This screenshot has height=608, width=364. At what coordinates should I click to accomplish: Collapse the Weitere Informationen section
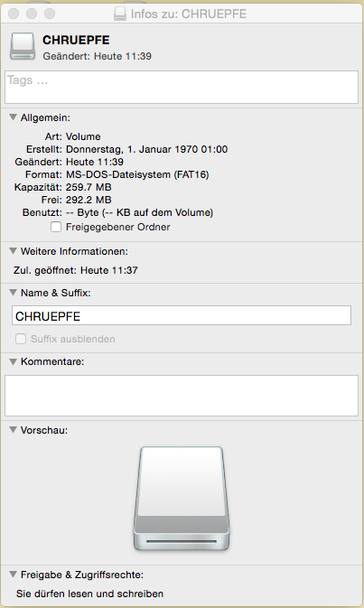point(14,251)
